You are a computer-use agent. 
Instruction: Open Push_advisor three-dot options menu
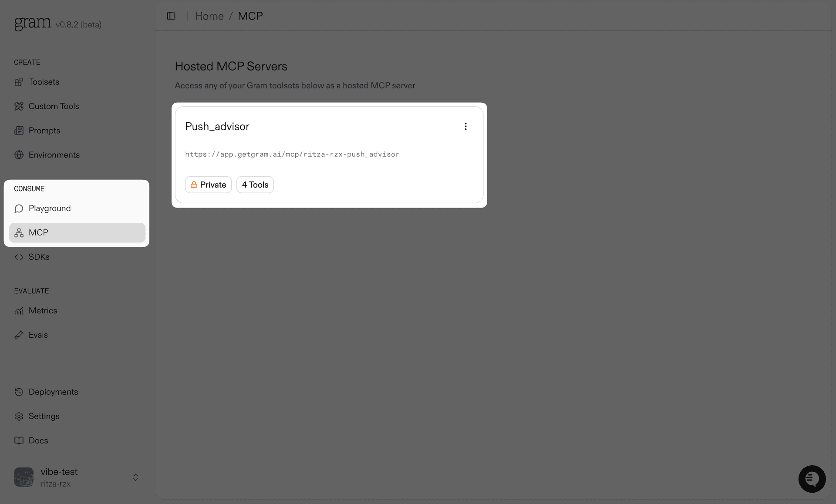(465, 126)
